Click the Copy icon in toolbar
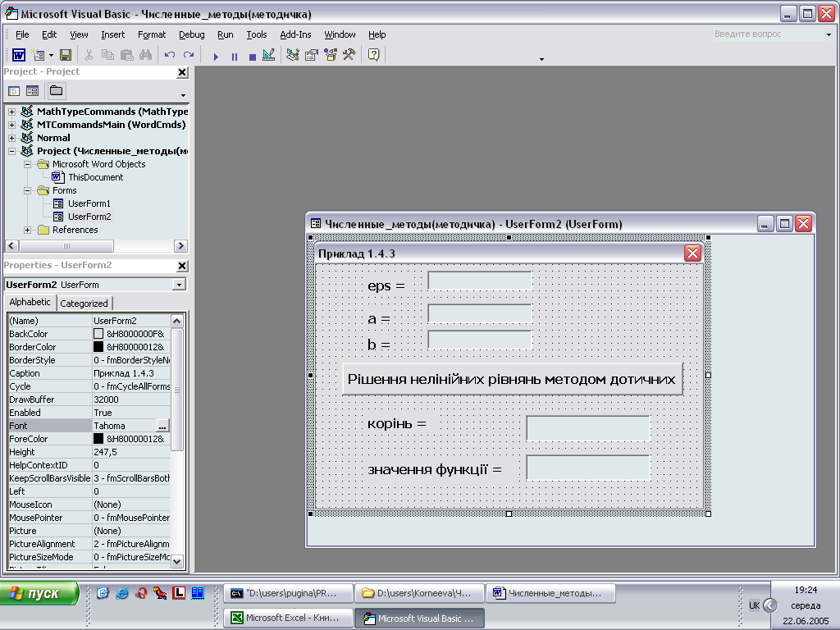 point(107,55)
